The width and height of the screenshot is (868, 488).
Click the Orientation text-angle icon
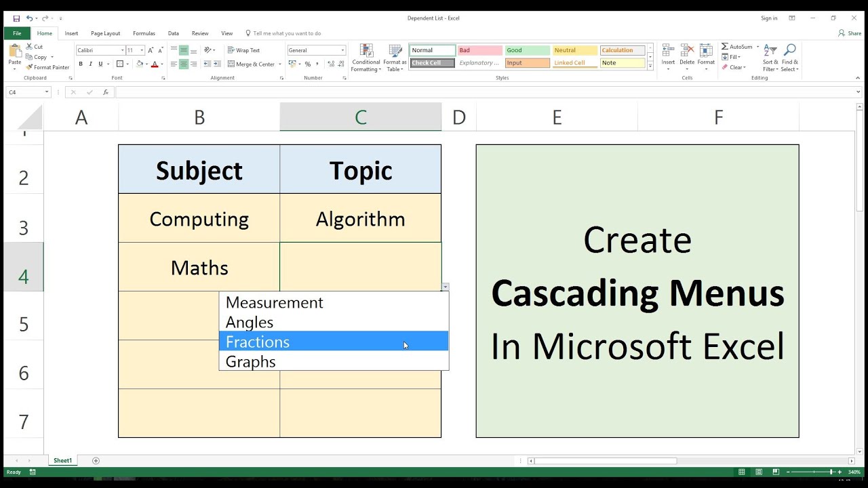pos(208,50)
